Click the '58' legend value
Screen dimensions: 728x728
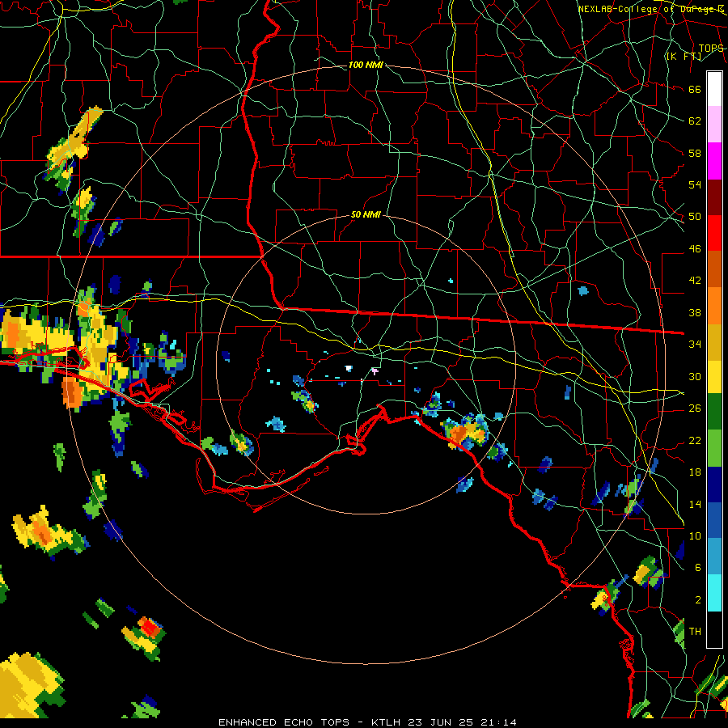tap(695, 153)
